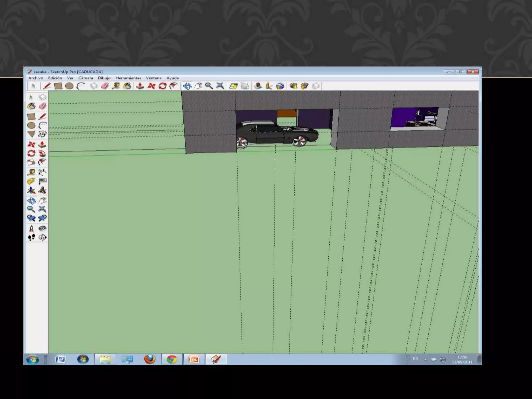Select the Polygon tool in left toolbar
The image size is (532, 399).
[31, 134]
